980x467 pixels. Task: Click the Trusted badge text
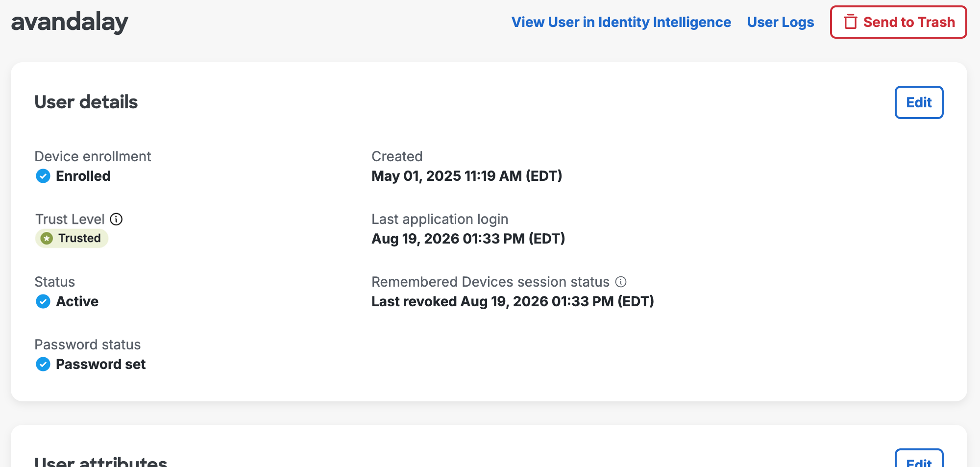pyautogui.click(x=79, y=238)
